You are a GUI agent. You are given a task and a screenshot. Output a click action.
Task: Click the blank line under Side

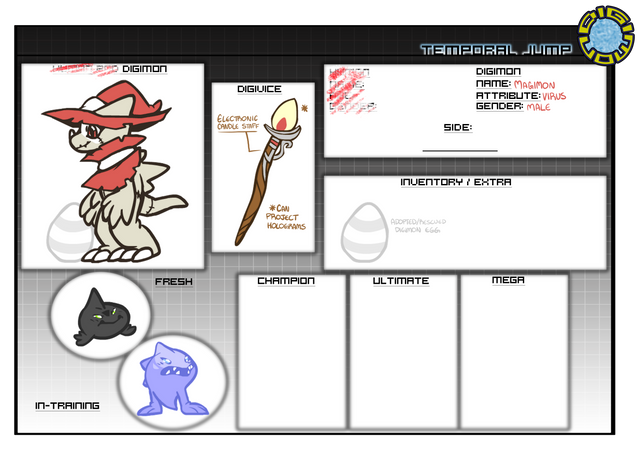460,151
